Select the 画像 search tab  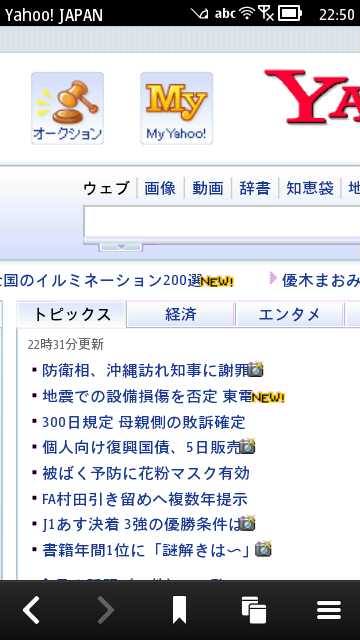[160, 188]
